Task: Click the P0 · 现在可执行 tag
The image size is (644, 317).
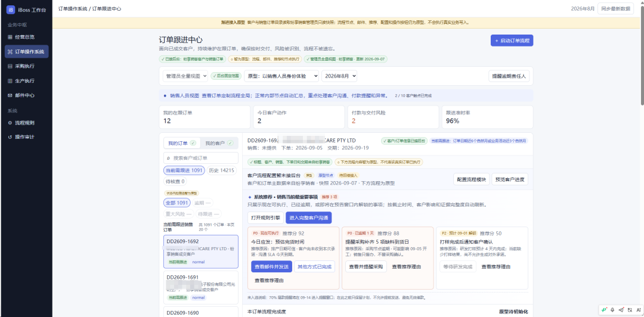Action: coord(266,233)
